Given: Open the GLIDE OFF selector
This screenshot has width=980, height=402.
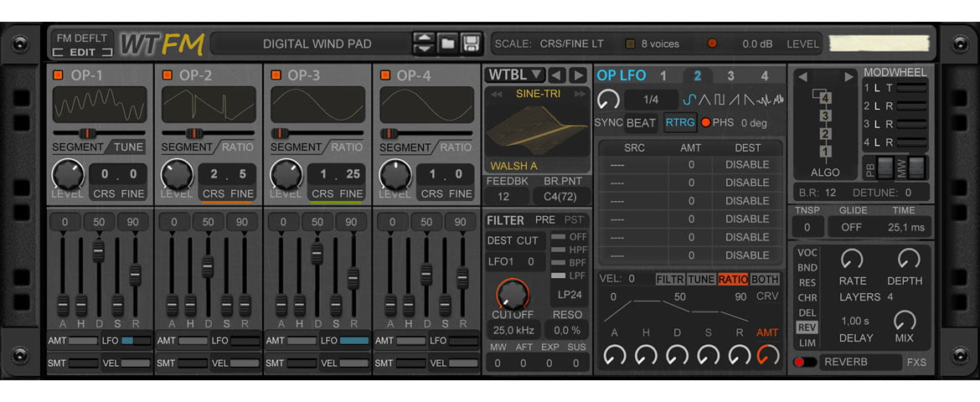Looking at the screenshot, I should point(851,227).
